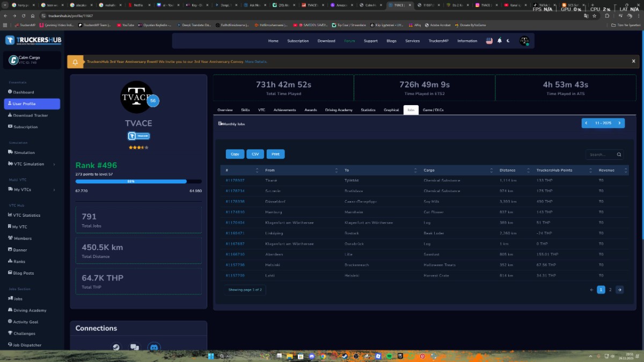Toggle dark mode with the moon icon
Viewport: 644px width, 362px height.
(x=508, y=41)
